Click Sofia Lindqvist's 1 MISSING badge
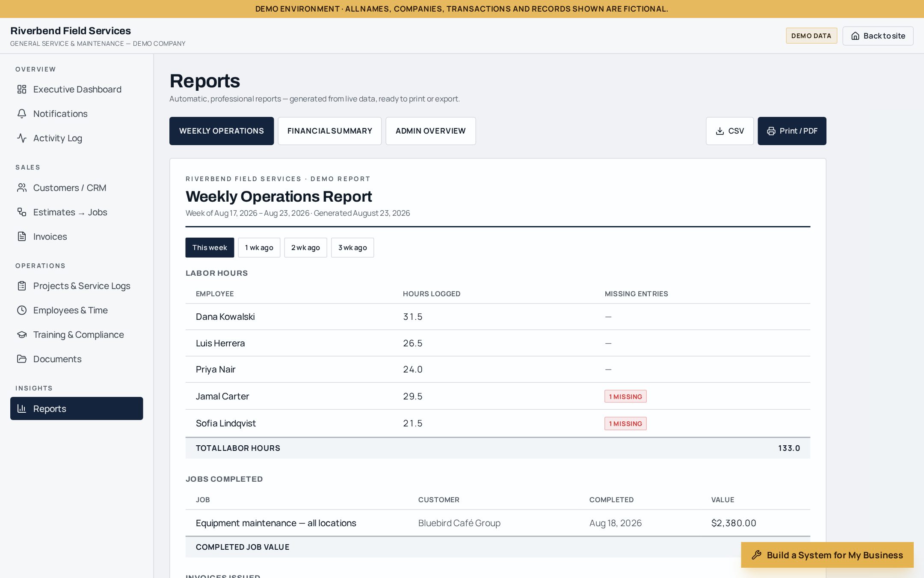Screen dimensions: 924x578 [x=625, y=423]
